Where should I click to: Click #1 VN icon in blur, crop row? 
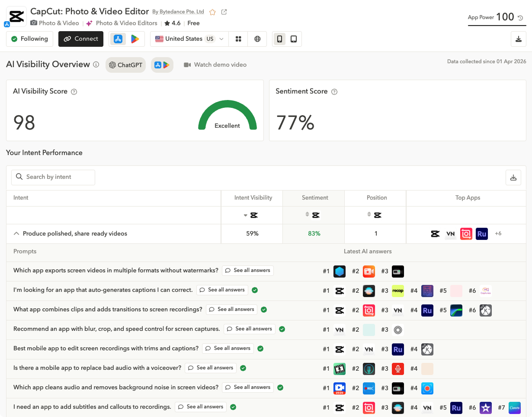click(x=340, y=330)
